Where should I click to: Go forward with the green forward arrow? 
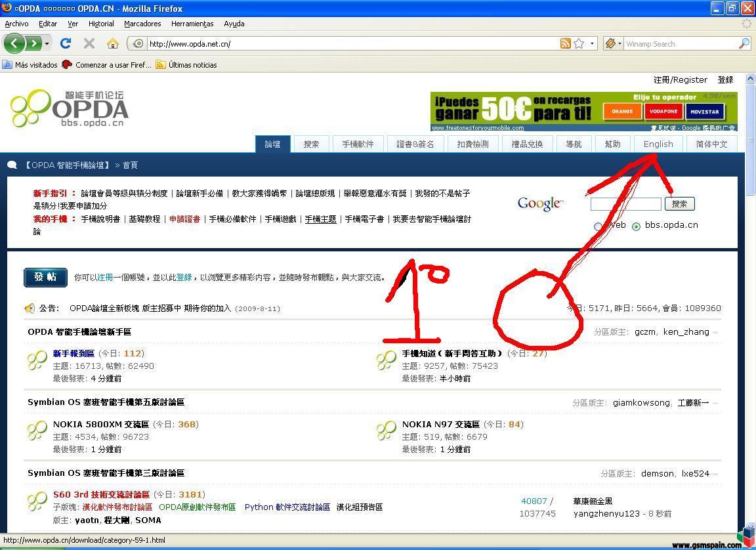[x=33, y=44]
